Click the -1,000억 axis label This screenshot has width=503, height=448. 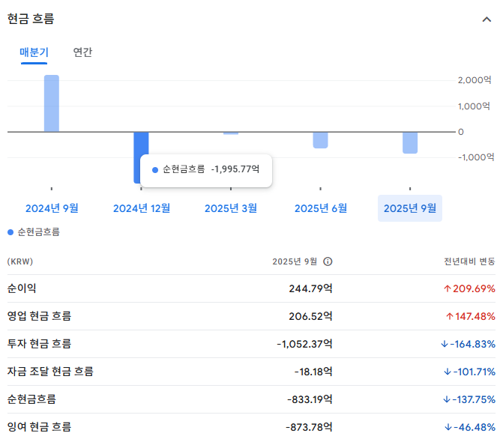point(476,157)
